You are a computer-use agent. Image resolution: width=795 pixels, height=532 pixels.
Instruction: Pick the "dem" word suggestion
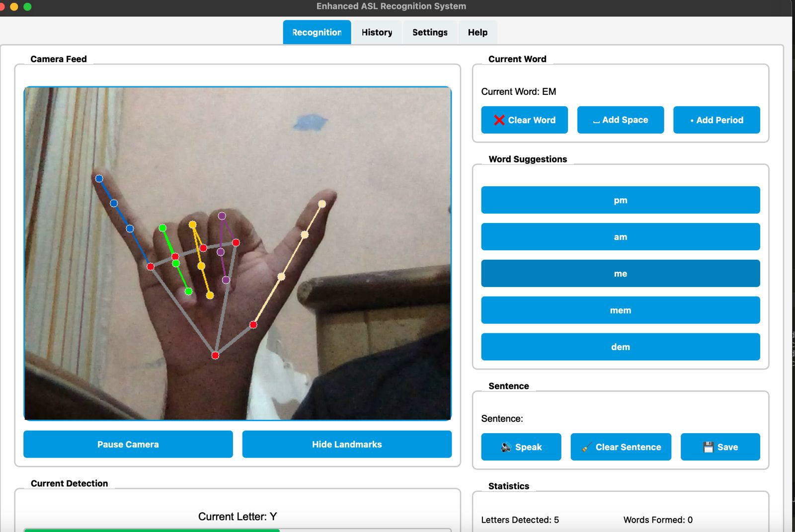pyautogui.click(x=620, y=347)
